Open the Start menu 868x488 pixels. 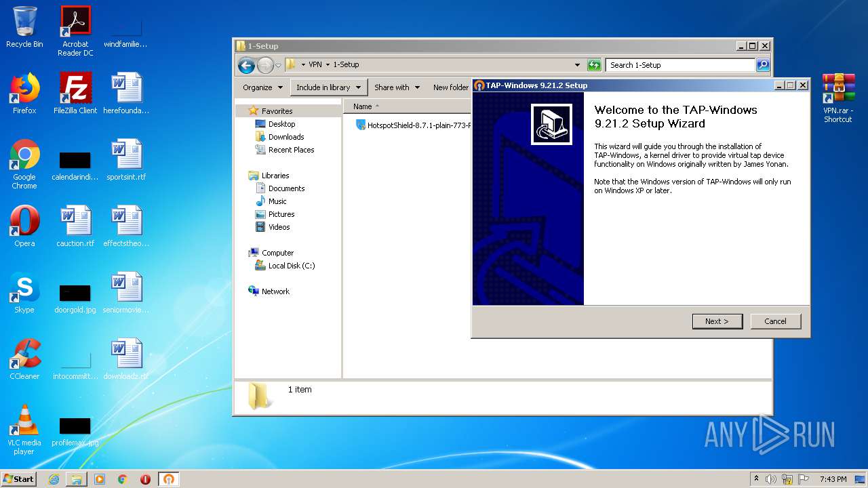(x=19, y=479)
